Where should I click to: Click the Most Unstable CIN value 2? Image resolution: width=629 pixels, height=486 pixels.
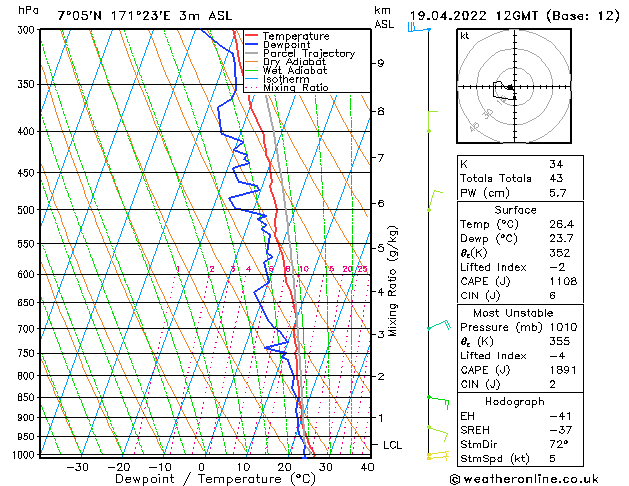[552, 384]
